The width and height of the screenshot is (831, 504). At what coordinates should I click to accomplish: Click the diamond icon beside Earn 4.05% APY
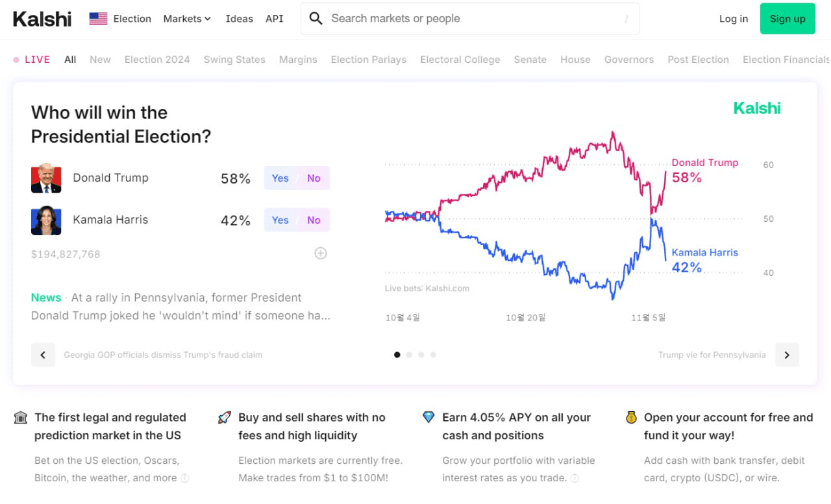[428, 418]
